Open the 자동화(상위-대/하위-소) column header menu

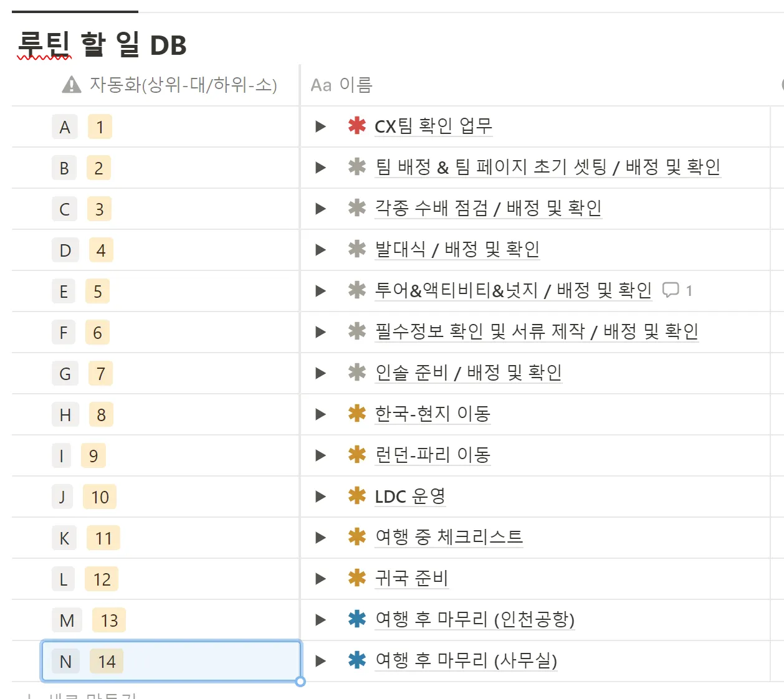pos(183,85)
